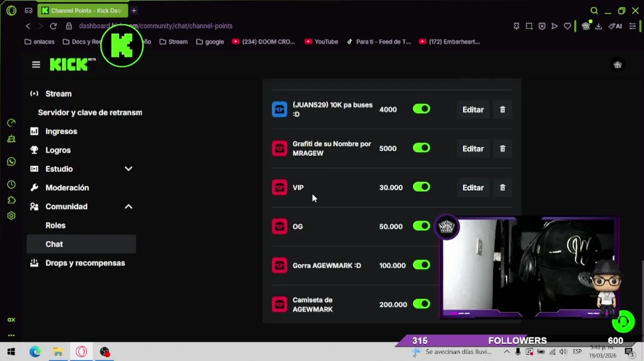Click the reward icon beside VIP
The image size is (644, 361).
[279, 188]
